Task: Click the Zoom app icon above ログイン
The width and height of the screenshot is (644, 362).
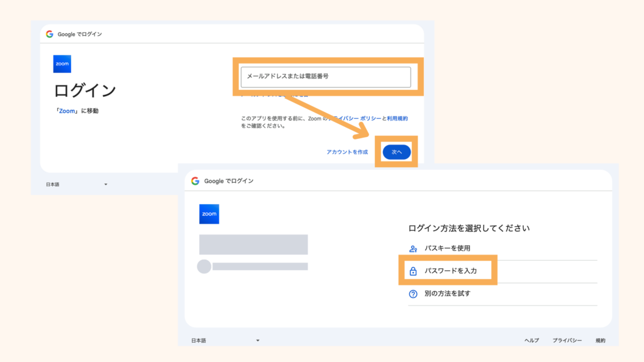Action: point(62,63)
